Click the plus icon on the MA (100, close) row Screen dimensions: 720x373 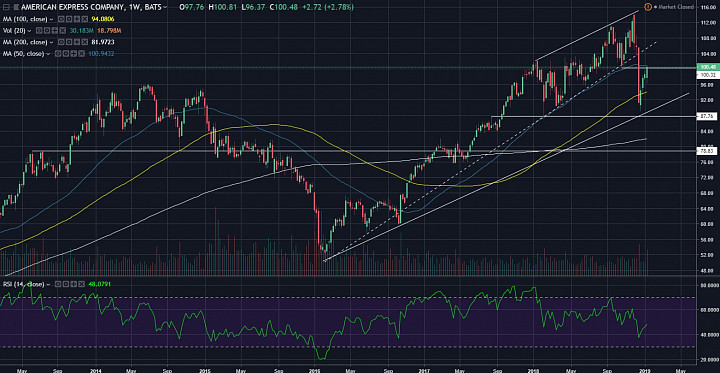[77, 19]
